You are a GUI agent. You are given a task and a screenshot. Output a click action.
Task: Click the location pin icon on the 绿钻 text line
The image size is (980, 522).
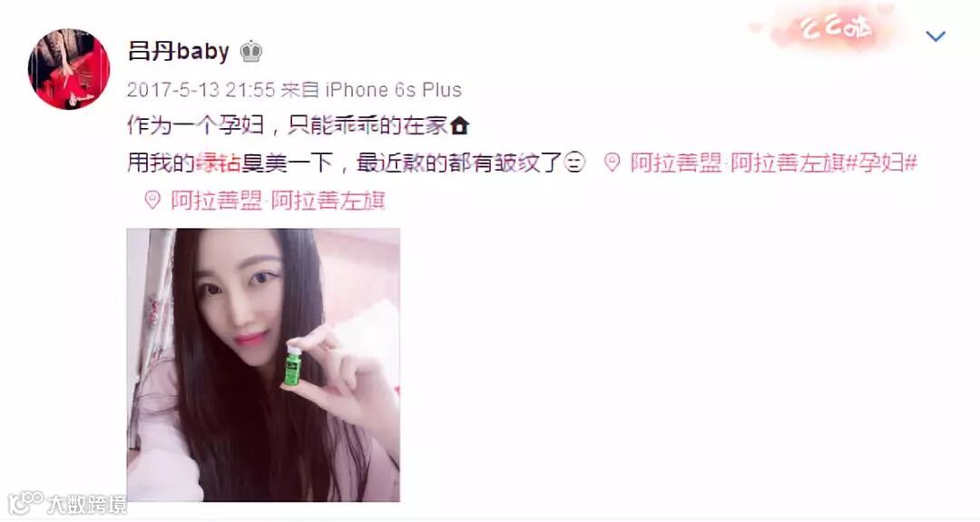coord(612,163)
